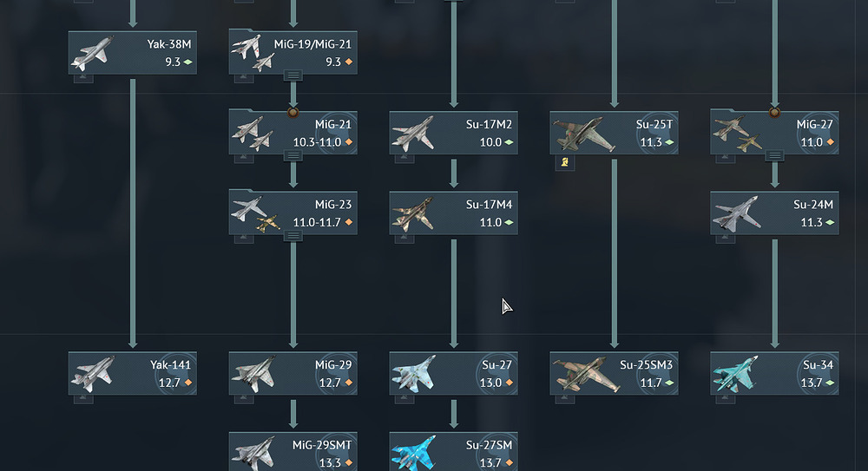Open the Su-27SM vehicle card

453,452
